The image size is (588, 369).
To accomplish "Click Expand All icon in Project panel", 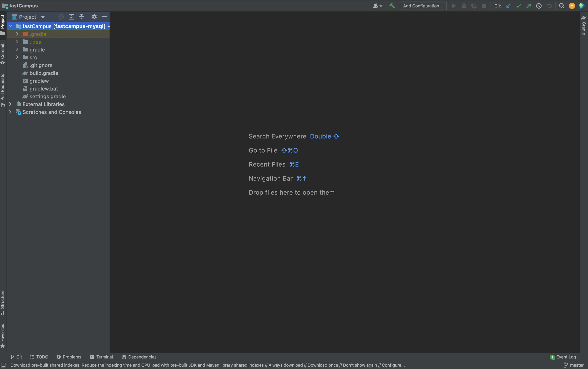I will pyautogui.click(x=71, y=17).
